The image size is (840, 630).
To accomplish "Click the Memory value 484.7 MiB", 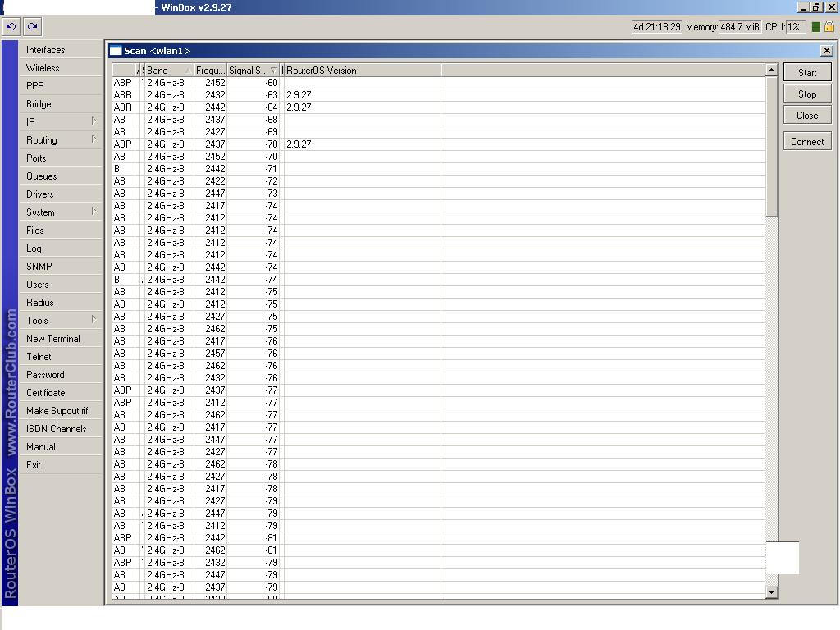I will (740, 27).
